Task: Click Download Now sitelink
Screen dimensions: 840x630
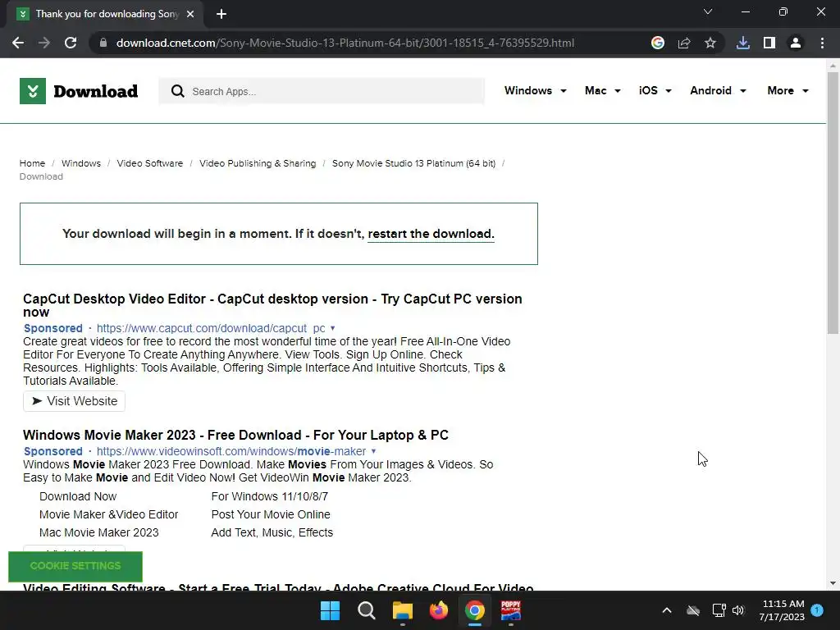Action: point(78,496)
